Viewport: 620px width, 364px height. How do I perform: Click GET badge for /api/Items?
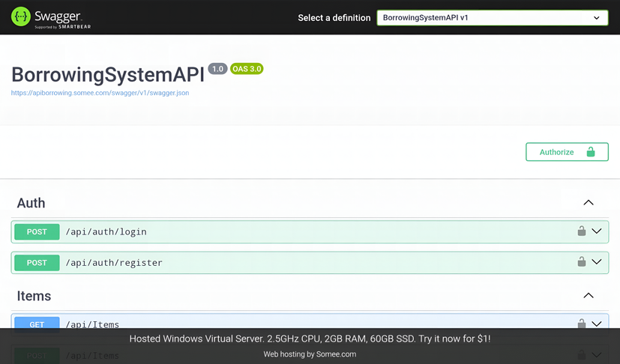pos(37,324)
